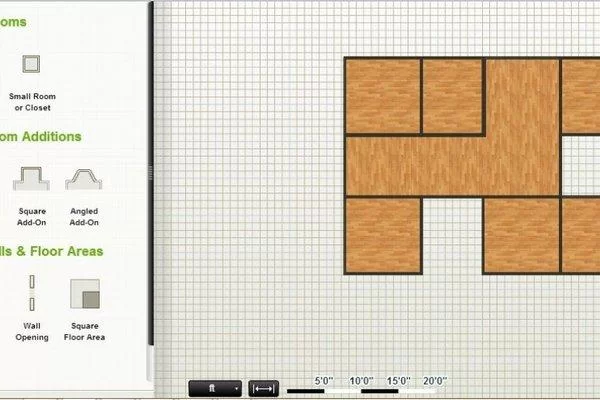Select the bottom-left room

tap(383, 235)
